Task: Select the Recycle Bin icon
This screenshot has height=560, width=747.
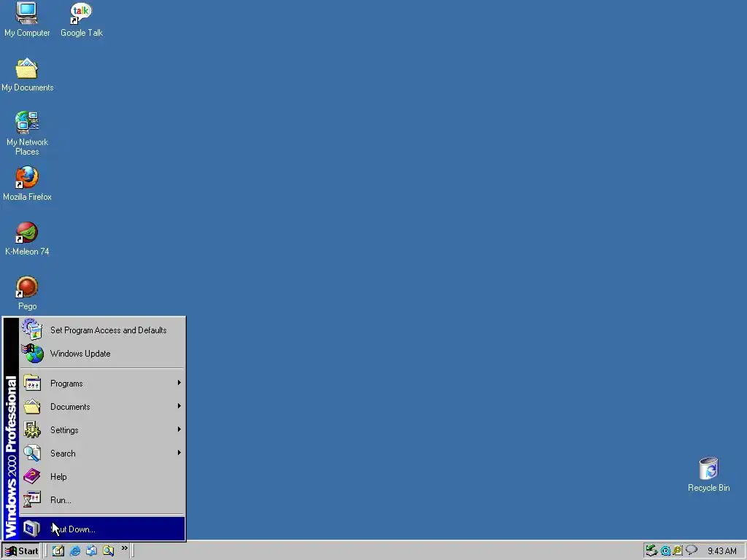Action: [x=708, y=474]
